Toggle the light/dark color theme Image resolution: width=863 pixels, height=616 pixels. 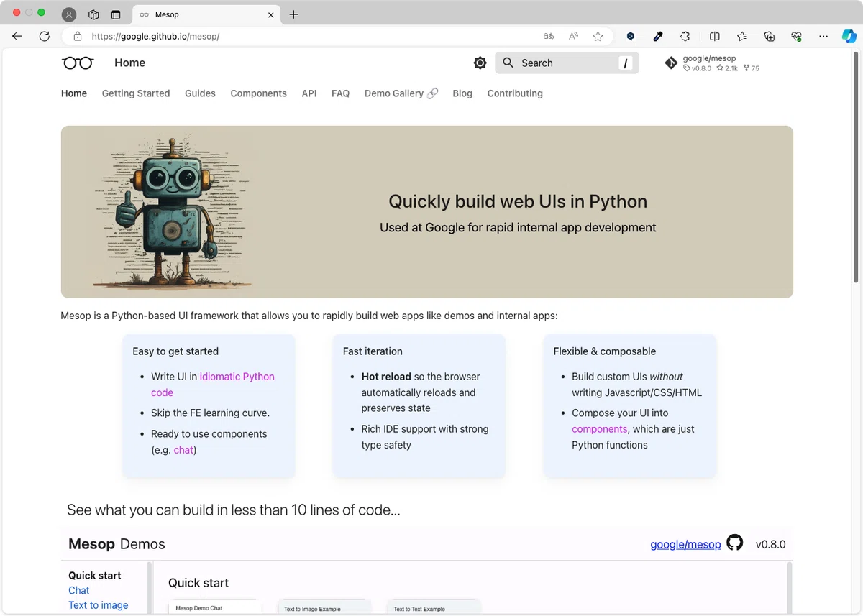[x=480, y=63]
